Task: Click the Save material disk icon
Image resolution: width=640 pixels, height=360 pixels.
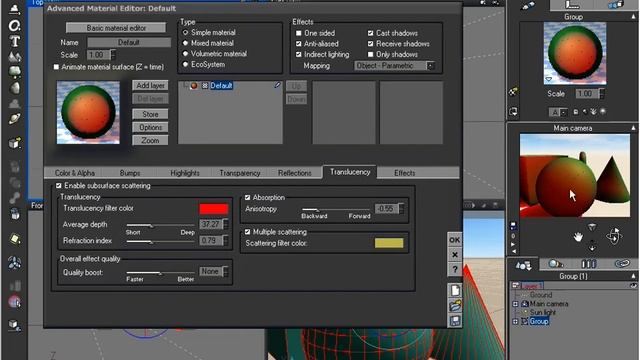Action: coord(455,320)
